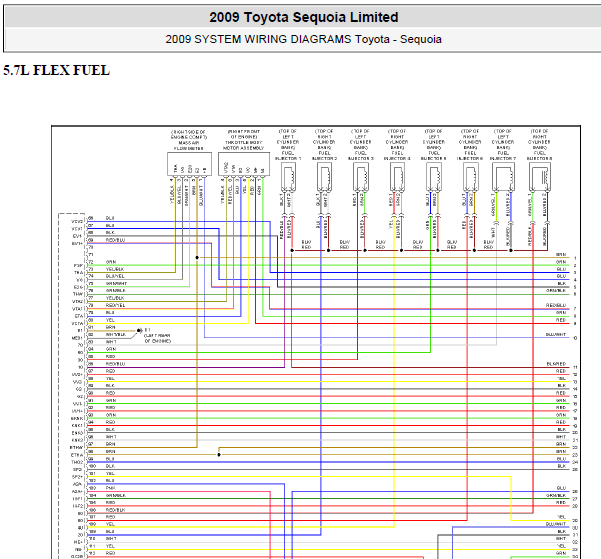Click the pin 78 RED/YEL wire label
The width and height of the screenshot is (601, 559).
(x=115, y=306)
